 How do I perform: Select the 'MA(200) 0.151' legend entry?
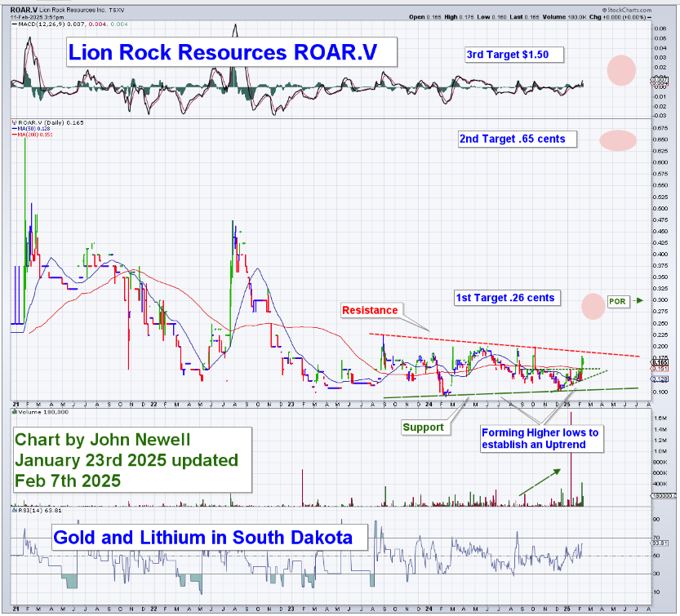tap(33, 135)
